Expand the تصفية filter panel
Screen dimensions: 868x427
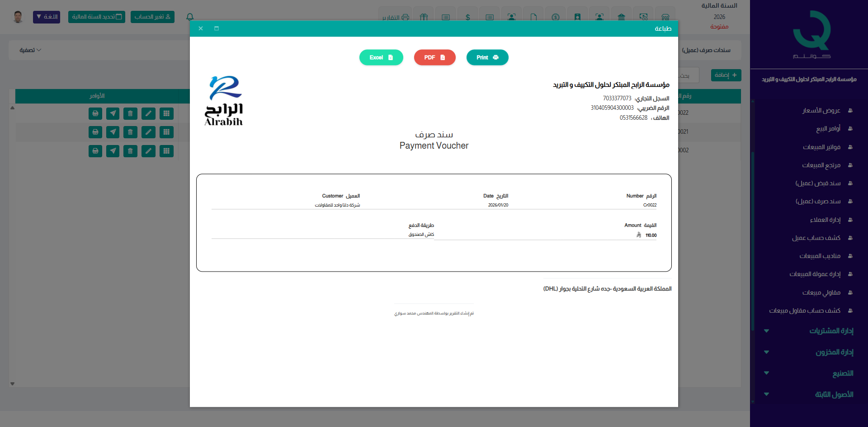[x=30, y=50]
